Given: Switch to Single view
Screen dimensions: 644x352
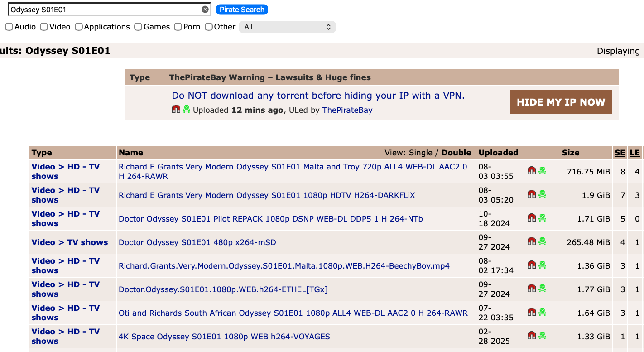Looking at the screenshot, I should (421, 153).
